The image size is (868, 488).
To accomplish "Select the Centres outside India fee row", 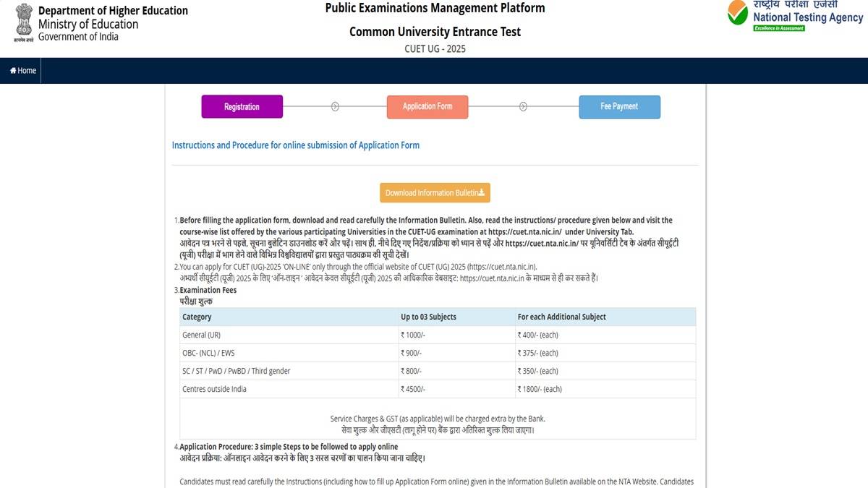I will point(434,388).
